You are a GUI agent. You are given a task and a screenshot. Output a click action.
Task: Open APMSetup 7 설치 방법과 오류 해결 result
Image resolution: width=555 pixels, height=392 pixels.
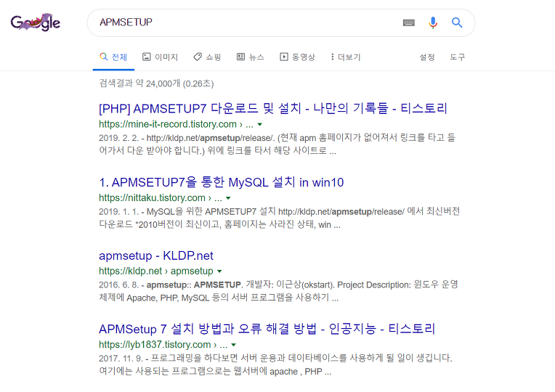[267, 329]
